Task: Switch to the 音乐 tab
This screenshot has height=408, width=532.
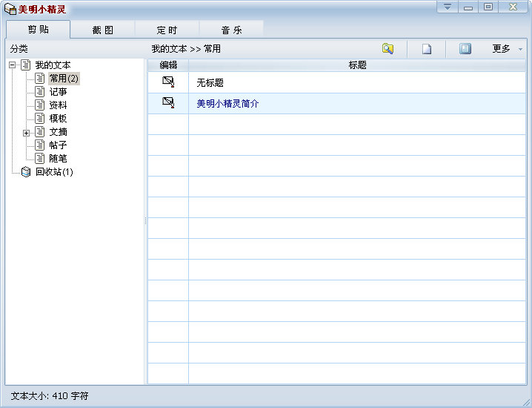Action: [x=231, y=30]
